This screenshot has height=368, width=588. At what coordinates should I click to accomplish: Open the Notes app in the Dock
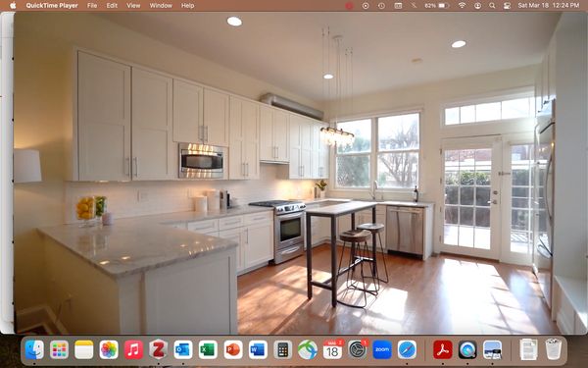[x=84, y=350]
